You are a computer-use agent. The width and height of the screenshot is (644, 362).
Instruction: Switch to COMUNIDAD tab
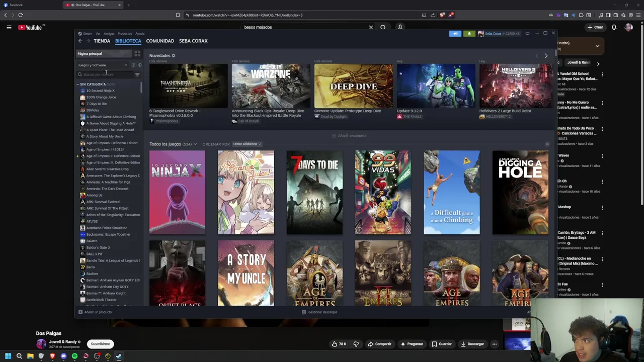(x=160, y=41)
